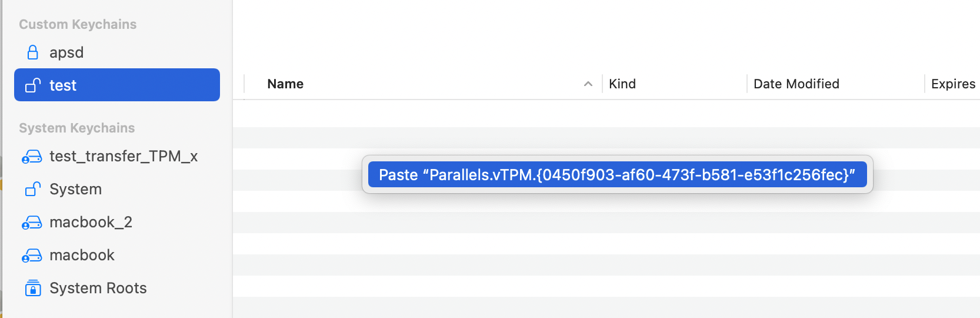This screenshot has height=318, width=980.
Task: Click the unlocked padlock icon beside System
Action: [x=33, y=189]
